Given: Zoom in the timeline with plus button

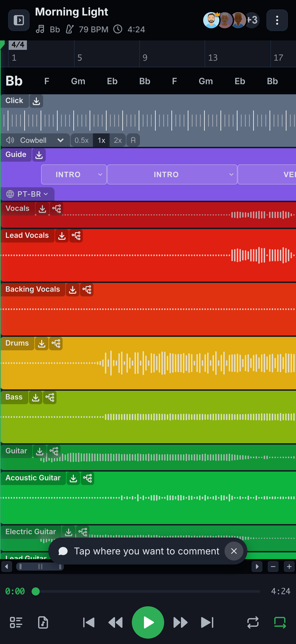Looking at the screenshot, I should 289,567.
